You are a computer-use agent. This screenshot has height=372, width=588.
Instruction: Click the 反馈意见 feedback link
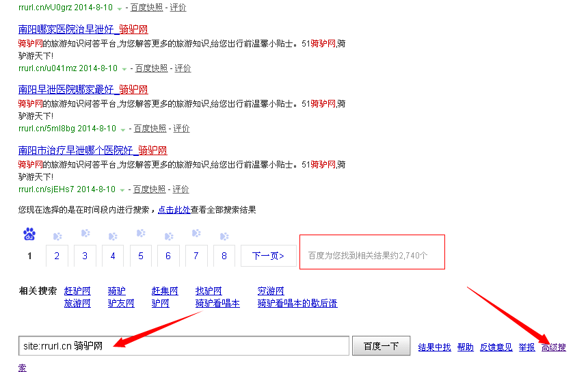496,347
